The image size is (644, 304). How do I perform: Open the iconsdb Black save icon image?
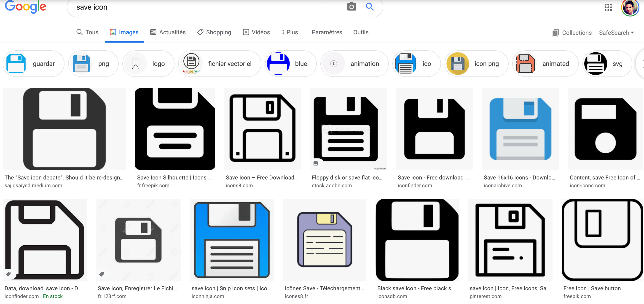[417, 240]
